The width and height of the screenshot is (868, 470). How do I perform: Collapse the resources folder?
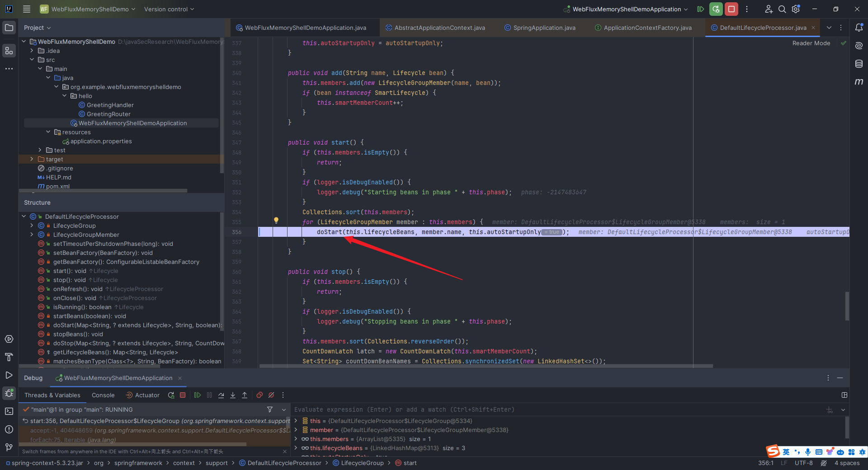coord(48,132)
